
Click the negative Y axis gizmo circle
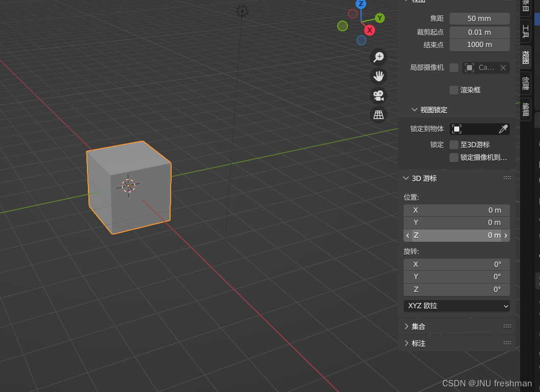[342, 26]
